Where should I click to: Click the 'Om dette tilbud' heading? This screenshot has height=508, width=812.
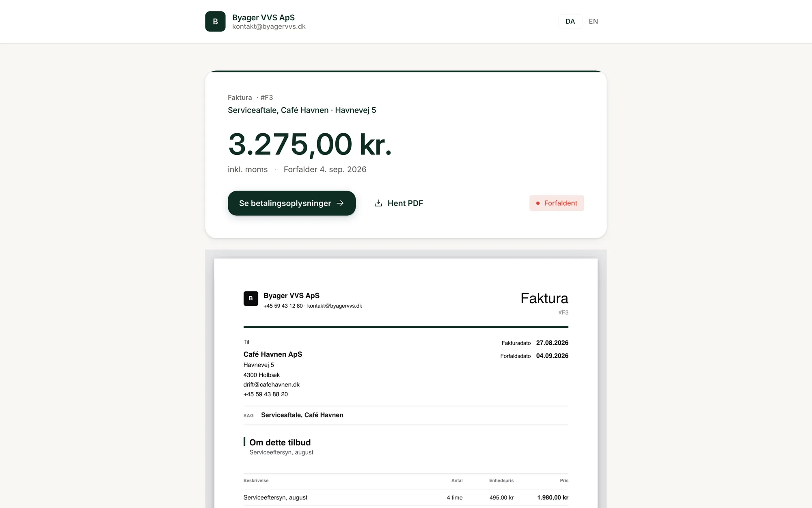point(280,442)
